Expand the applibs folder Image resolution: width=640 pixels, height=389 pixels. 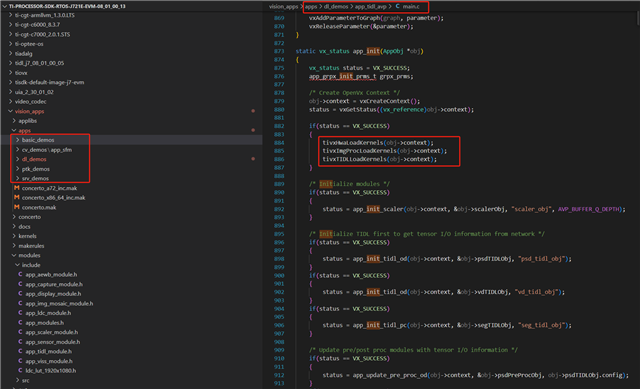[x=14, y=121]
